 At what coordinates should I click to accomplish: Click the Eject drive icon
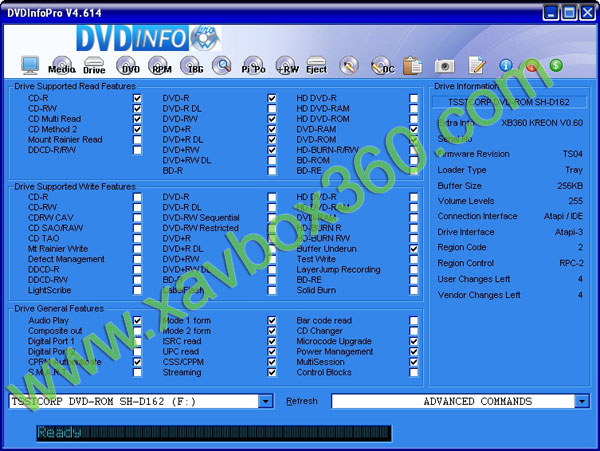tap(316, 65)
